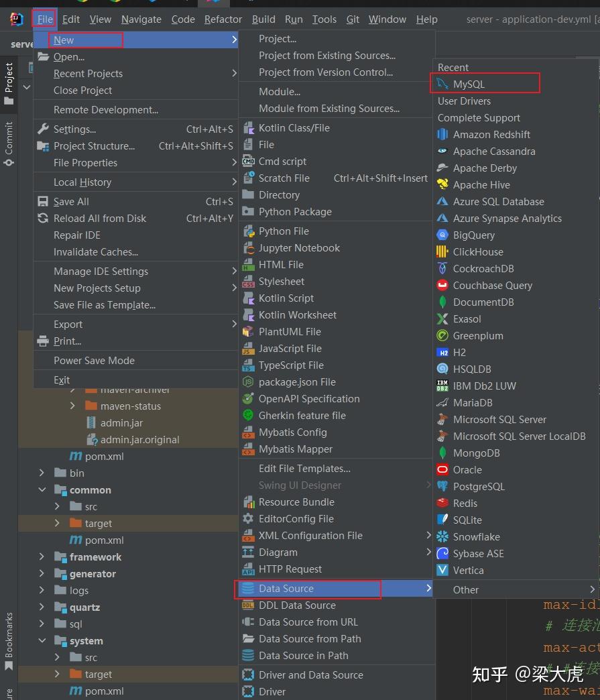Screen dimensions: 600x700
Task: Open the Navigate menu
Action: [x=141, y=19]
